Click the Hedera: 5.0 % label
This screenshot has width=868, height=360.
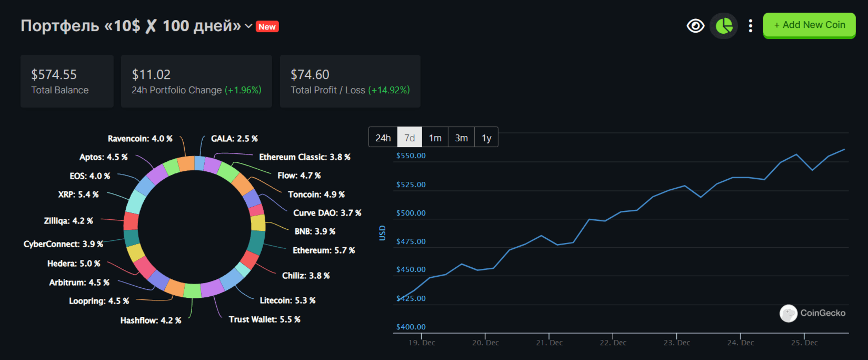(x=74, y=264)
